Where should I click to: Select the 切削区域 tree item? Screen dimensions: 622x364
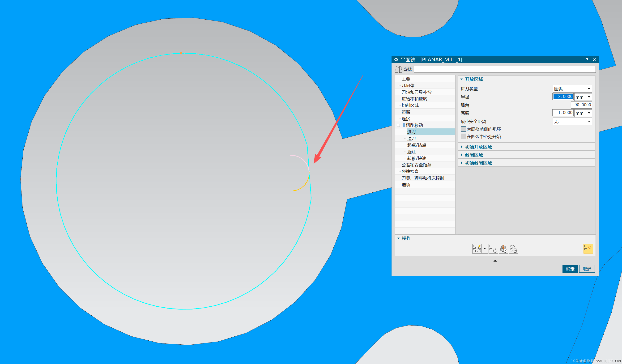[x=410, y=105]
